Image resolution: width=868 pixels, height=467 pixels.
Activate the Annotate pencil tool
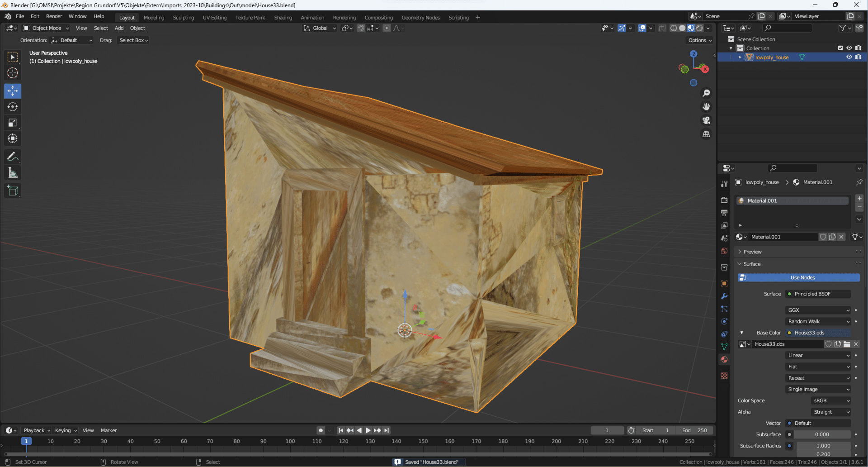coord(13,157)
